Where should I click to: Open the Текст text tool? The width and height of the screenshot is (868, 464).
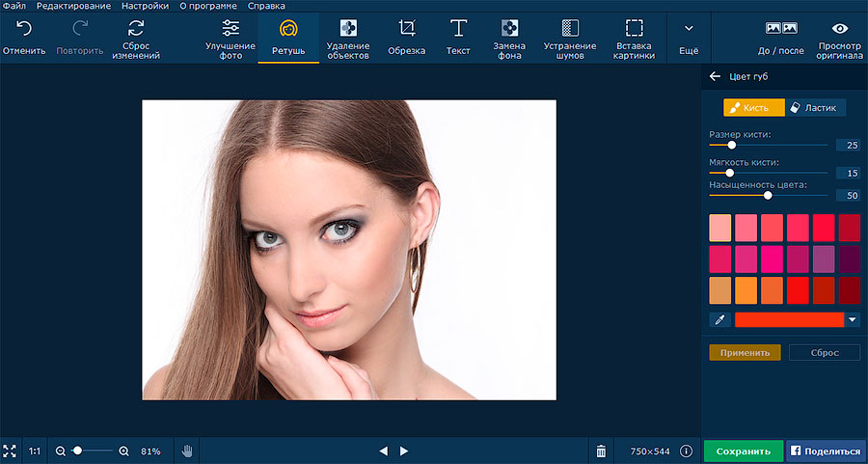click(x=458, y=39)
